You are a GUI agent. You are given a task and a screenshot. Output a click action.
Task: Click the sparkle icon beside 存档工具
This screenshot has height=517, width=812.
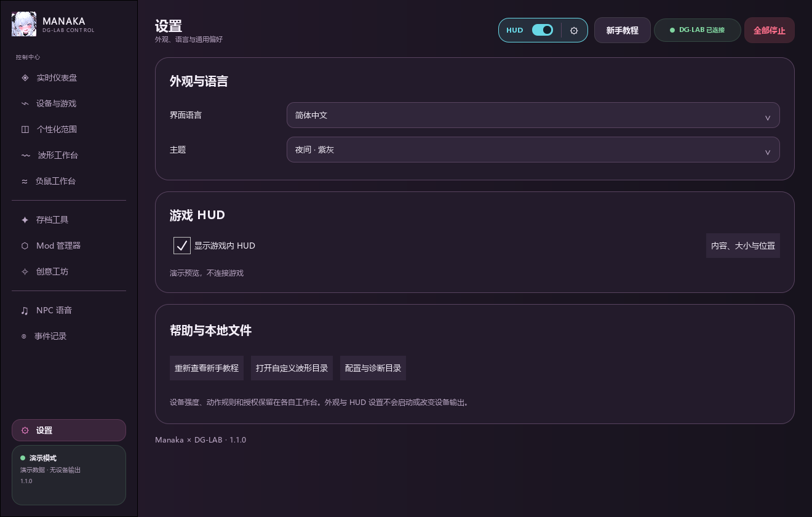pyautogui.click(x=25, y=220)
